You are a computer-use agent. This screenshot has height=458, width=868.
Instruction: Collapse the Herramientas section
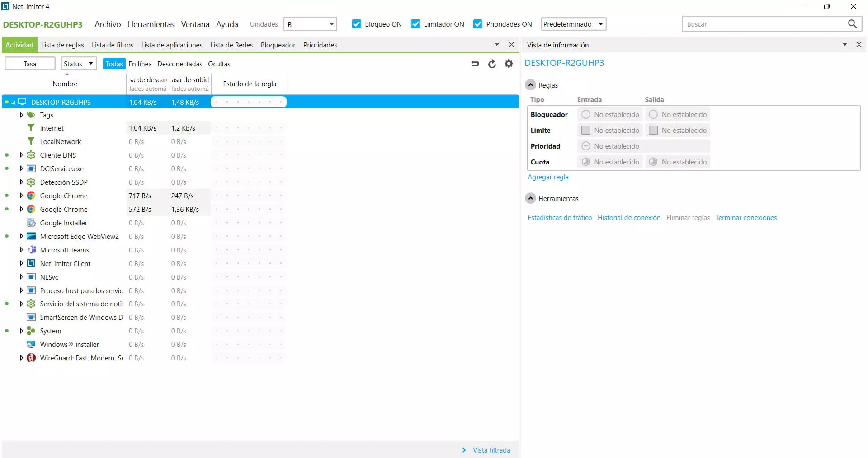click(x=531, y=198)
